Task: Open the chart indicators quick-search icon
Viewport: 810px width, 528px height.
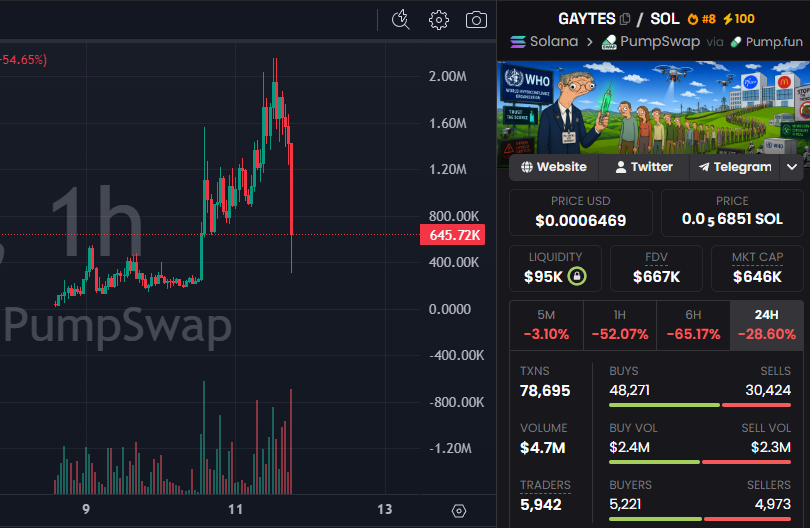Action: pos(401,20)
